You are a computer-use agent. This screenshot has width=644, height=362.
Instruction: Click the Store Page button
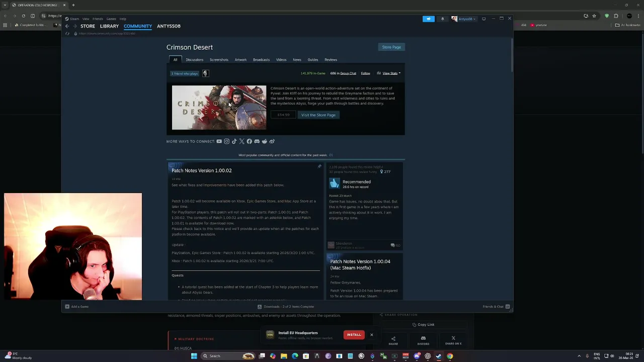[x=391, y=47]
